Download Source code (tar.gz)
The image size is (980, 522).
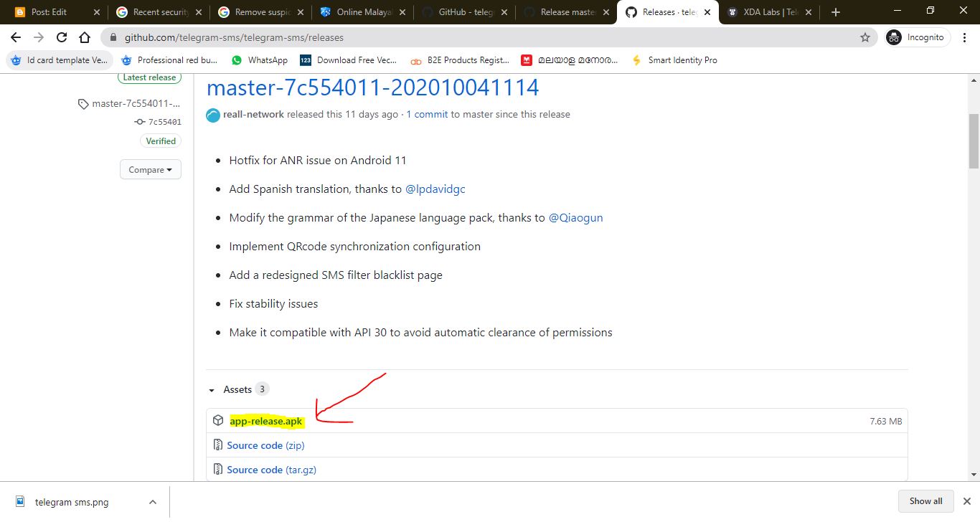coord(271,470)
